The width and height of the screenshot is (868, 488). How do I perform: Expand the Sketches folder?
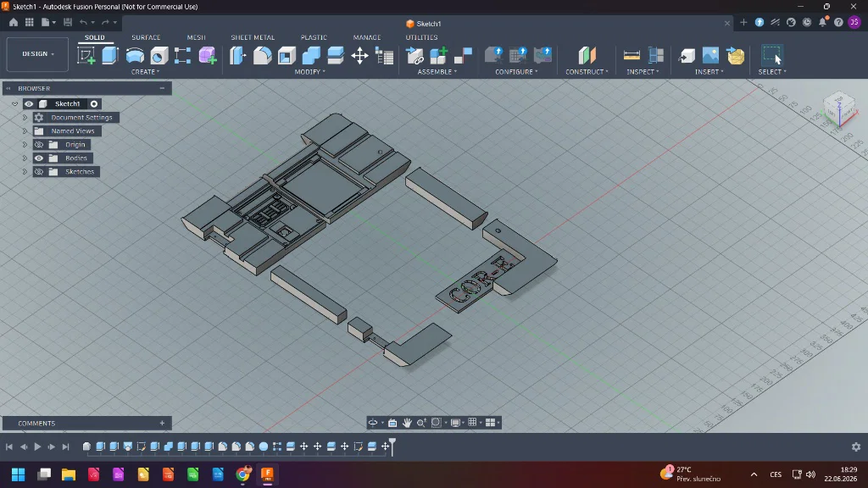(x=25, y=171)
